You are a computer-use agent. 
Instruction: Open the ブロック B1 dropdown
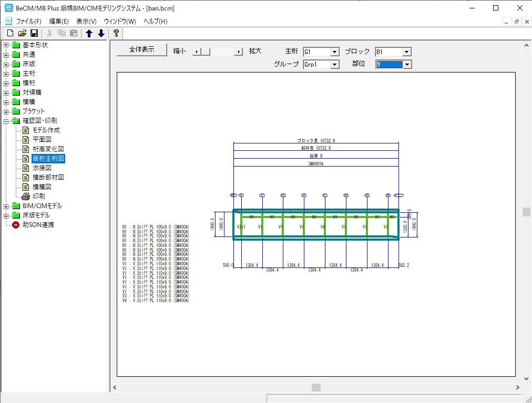click(x=406, y=52)
